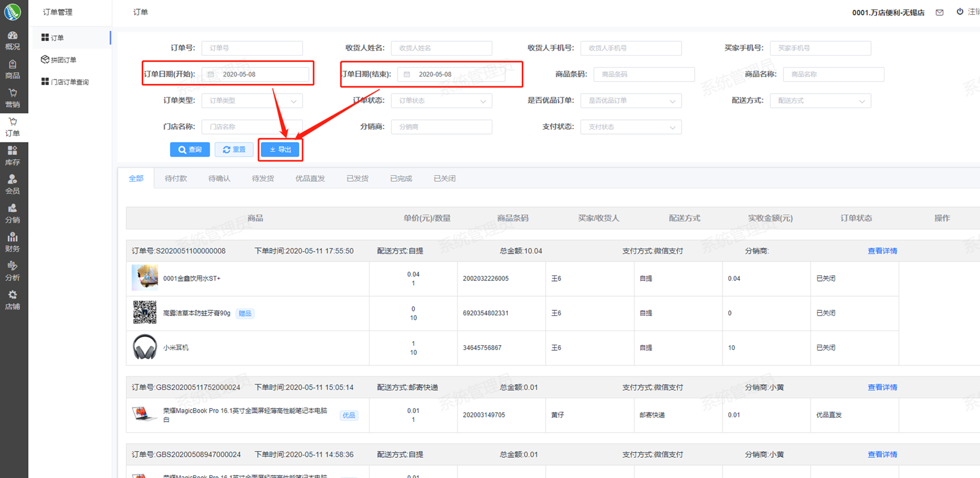Click the 查询 search button
The height and width of the screenshot is (478, 980).
[x=190, y=150]
